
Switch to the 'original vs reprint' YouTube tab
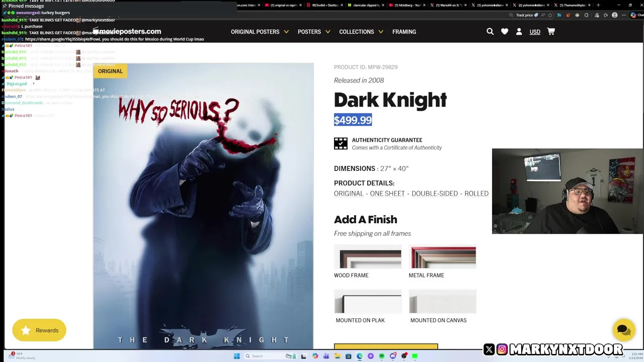tap(282, 5)
